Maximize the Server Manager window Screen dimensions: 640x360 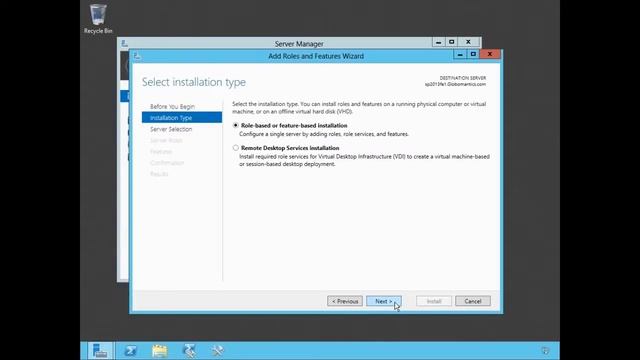coord(451,42)
